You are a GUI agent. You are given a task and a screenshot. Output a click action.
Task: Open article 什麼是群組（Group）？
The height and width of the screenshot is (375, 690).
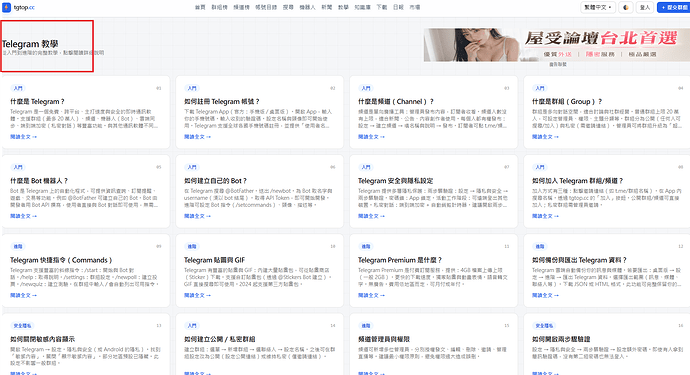(x=567, y=102)
